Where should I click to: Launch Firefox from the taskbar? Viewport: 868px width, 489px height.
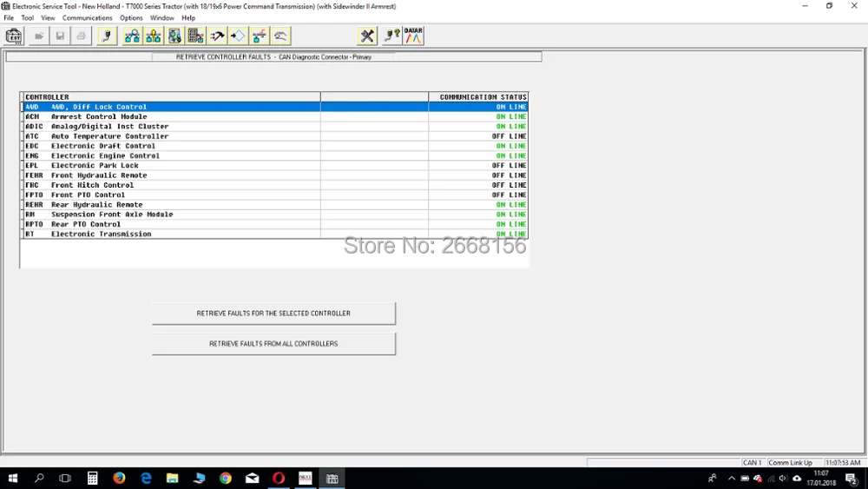pos(119,478)
